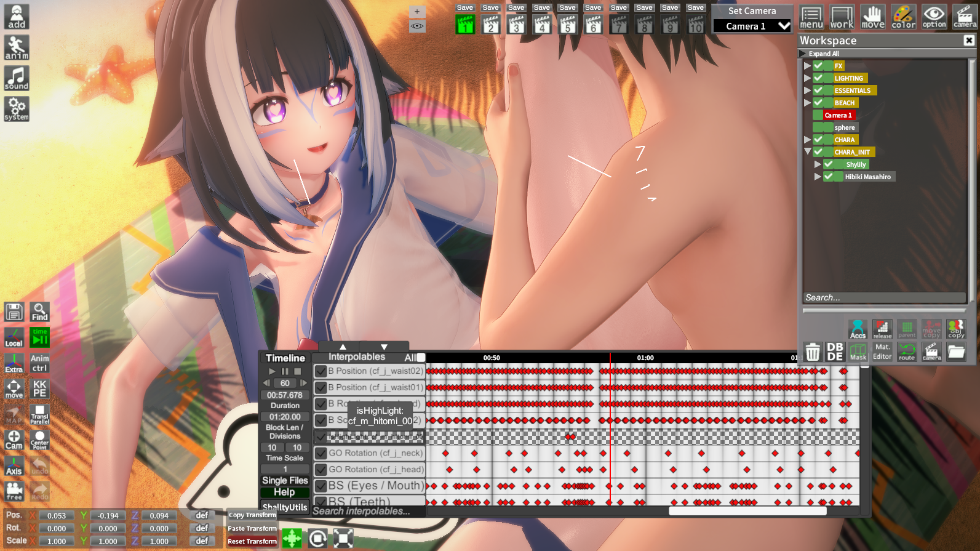Expand the BEACH folder in Workspace
The width and height of the screenshot is (980, 551).
tap(807, 103)
